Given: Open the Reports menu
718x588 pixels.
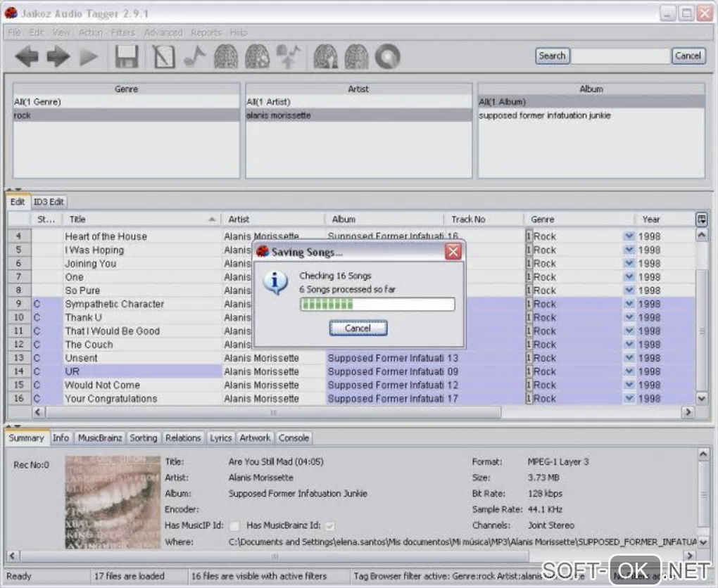Looking at the screenshot, I should tap(206, 32).
